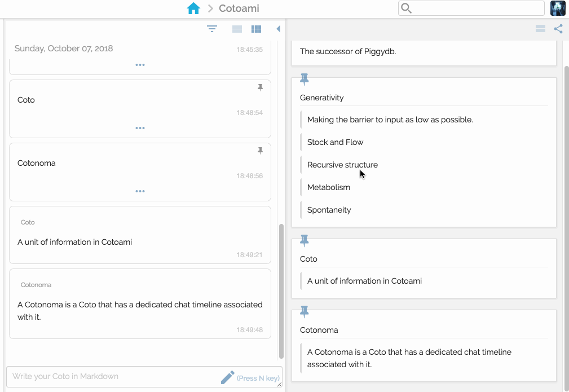This screenshot has width=569, height=392.
Task: Click the pin icon above pinned Cotonoma
Action: click(x=305, y=312)
